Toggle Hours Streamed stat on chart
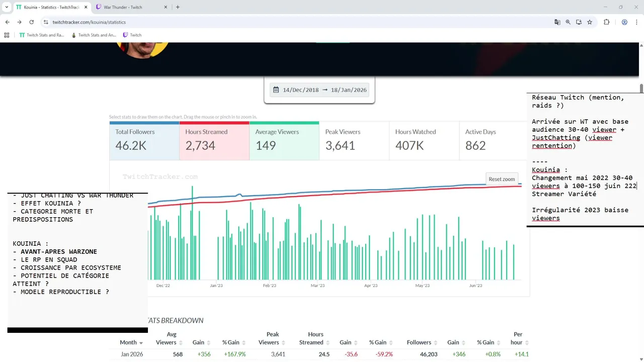 (214, 141)
